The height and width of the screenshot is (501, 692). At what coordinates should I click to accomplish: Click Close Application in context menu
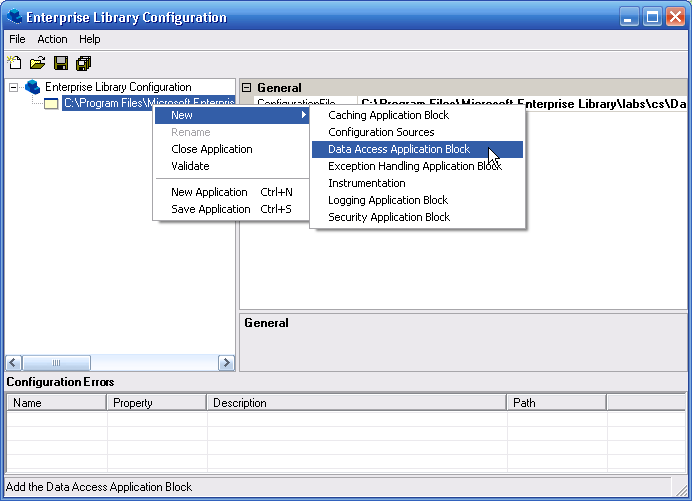click(x=212, y=149)
